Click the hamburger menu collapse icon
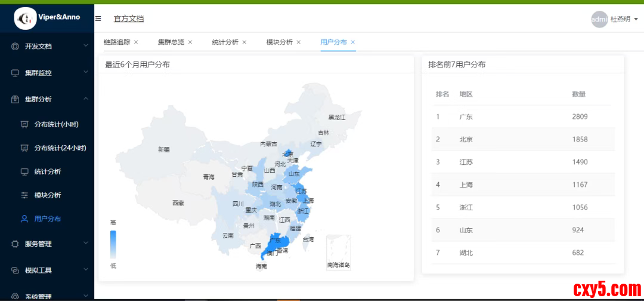Viewport: 644px width, 301px height. click(x=98, y=19)
